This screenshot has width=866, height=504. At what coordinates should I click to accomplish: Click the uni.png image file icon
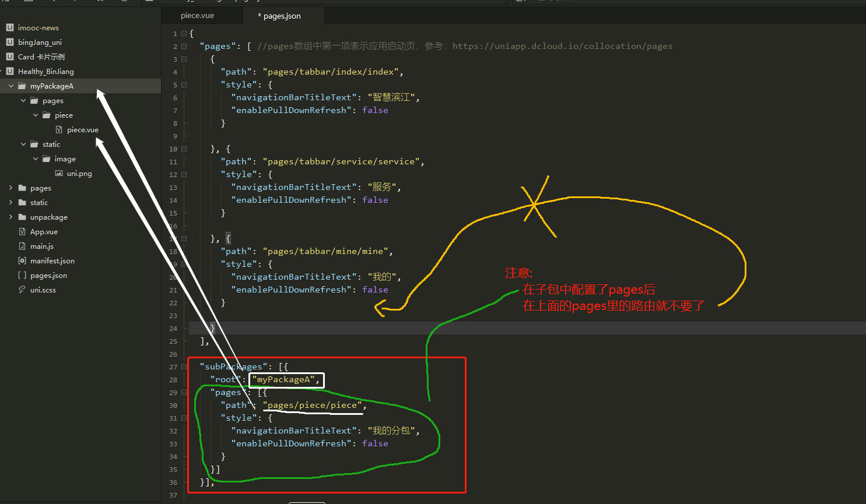coord(59,173)
